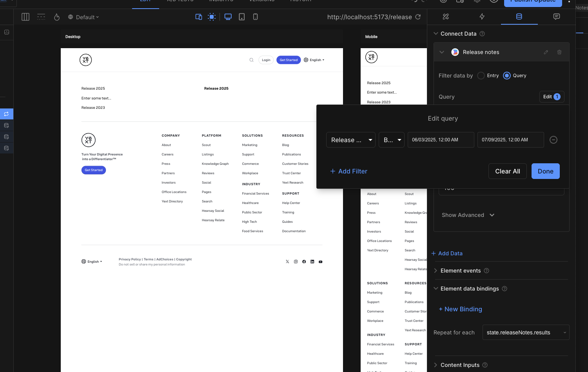This screenshot has width=588, height=372.
Task: Select the Query radio button
Action: pos(507,76)
